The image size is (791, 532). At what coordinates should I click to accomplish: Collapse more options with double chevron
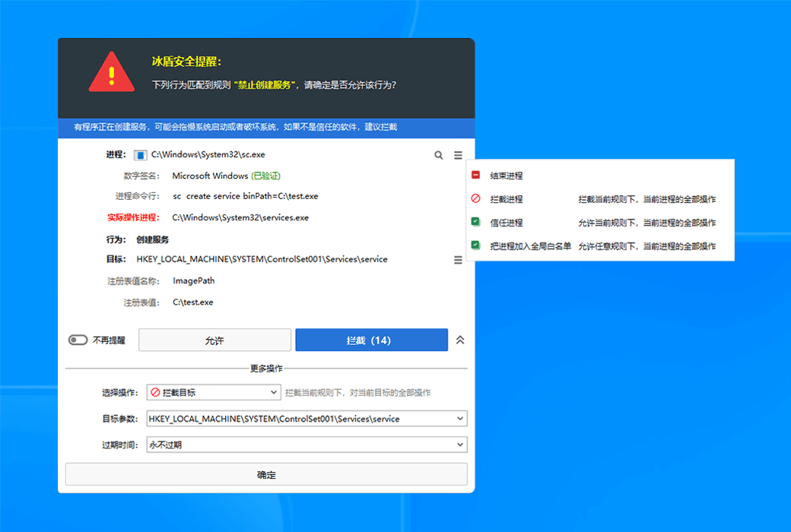[x=460, y=340]
